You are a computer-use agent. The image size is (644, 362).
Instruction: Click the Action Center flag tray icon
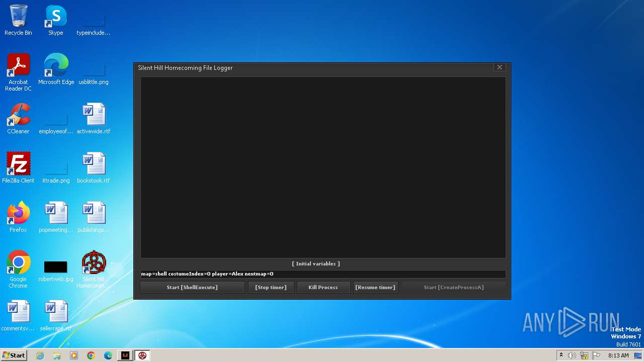[596, 355]
